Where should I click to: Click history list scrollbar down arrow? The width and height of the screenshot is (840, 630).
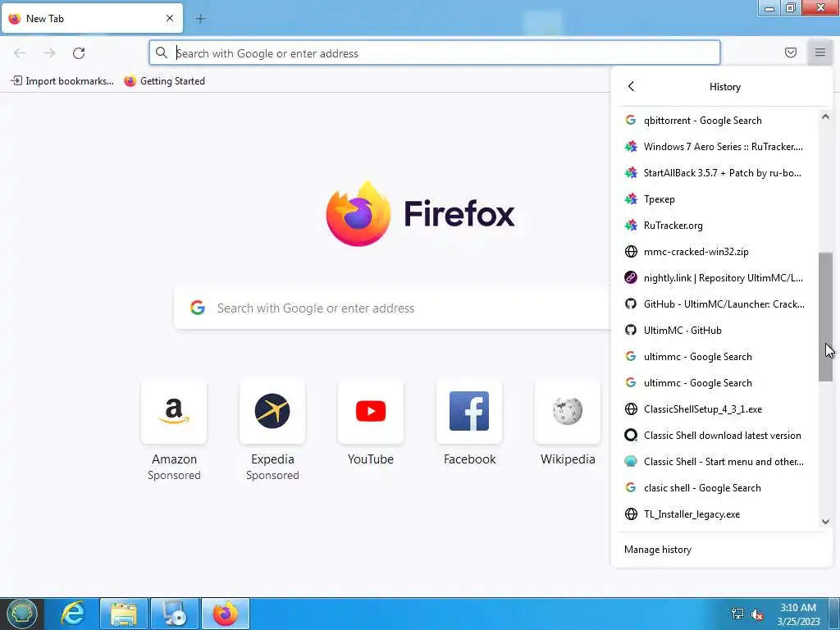click(825, 521)
